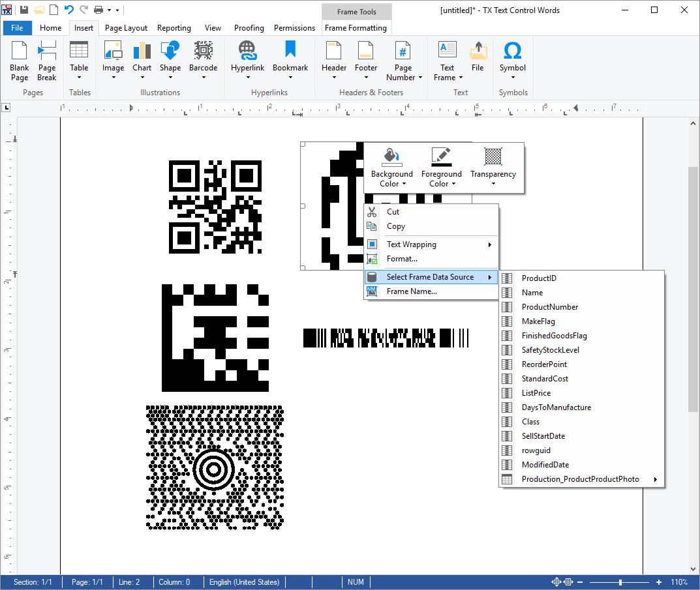Click the zoom slider handle
This screenshot has height=590, width=700.
pos(620,582)
